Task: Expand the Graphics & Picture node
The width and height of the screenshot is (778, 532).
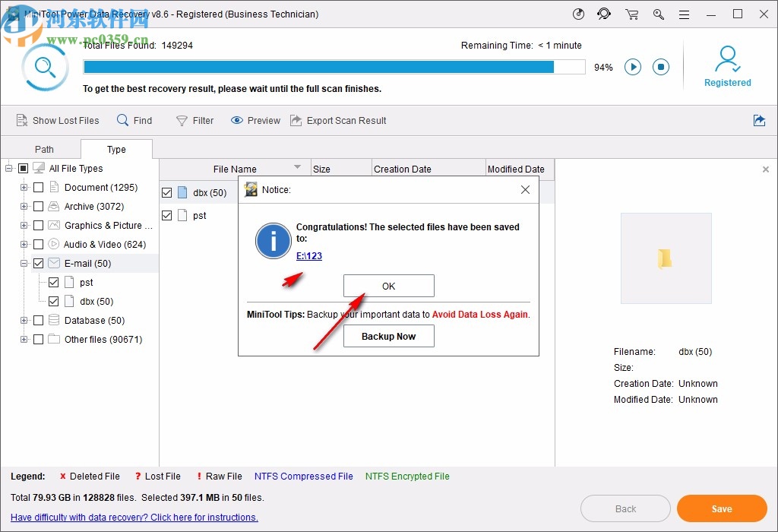Action: pos(24,225)
